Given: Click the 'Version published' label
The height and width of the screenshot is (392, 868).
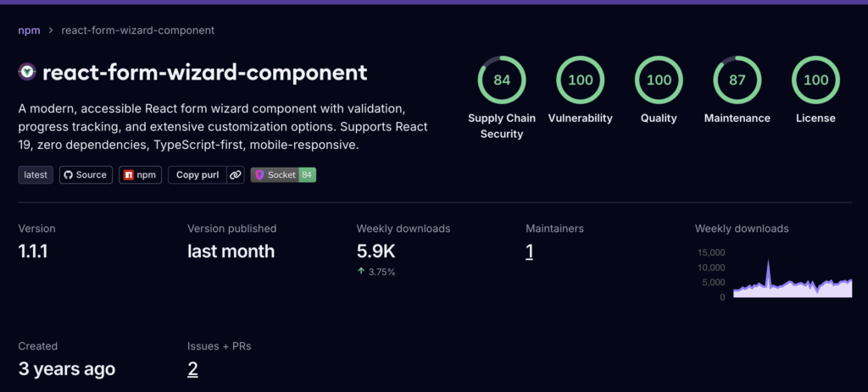Looking at the screenshot, I should [232, 229].
